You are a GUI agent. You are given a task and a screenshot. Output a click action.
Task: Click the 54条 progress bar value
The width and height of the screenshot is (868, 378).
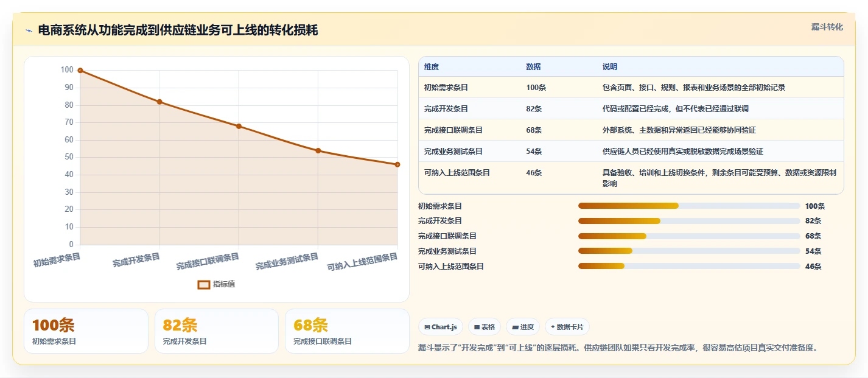(813, 251)
